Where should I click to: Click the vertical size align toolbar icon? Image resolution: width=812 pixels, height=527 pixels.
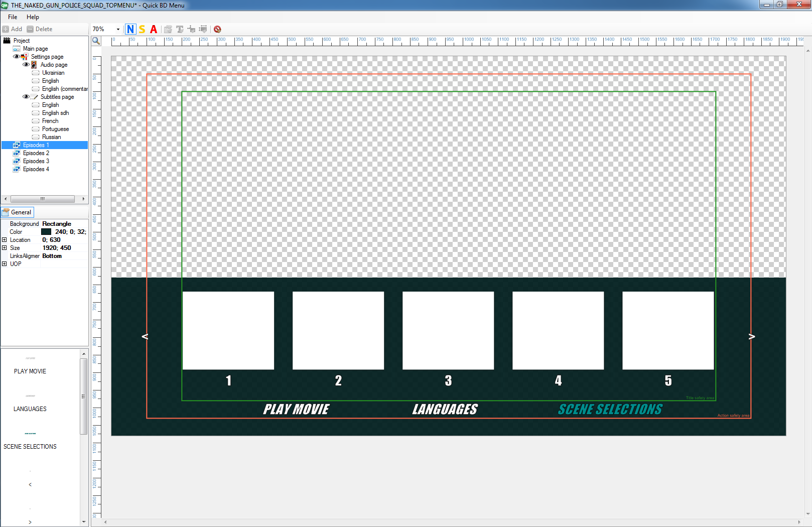click(203, 29)
